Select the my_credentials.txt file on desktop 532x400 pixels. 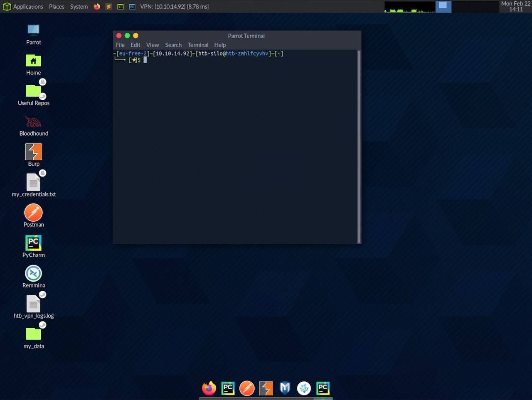34,183
